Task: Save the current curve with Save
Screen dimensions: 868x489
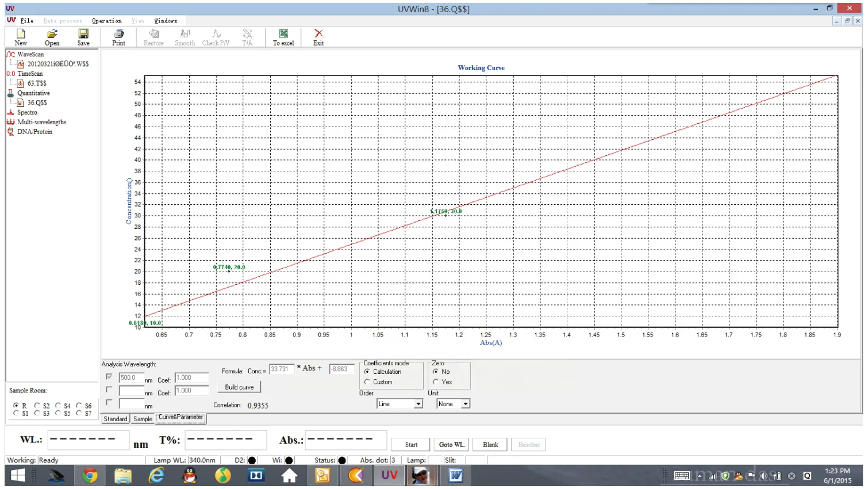Action: pos(83,37)
